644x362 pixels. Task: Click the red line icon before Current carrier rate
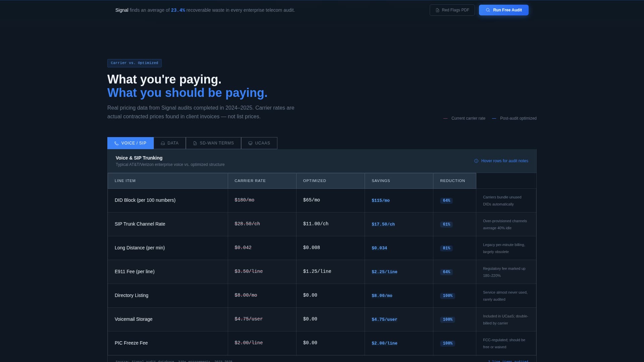point(445,118)
